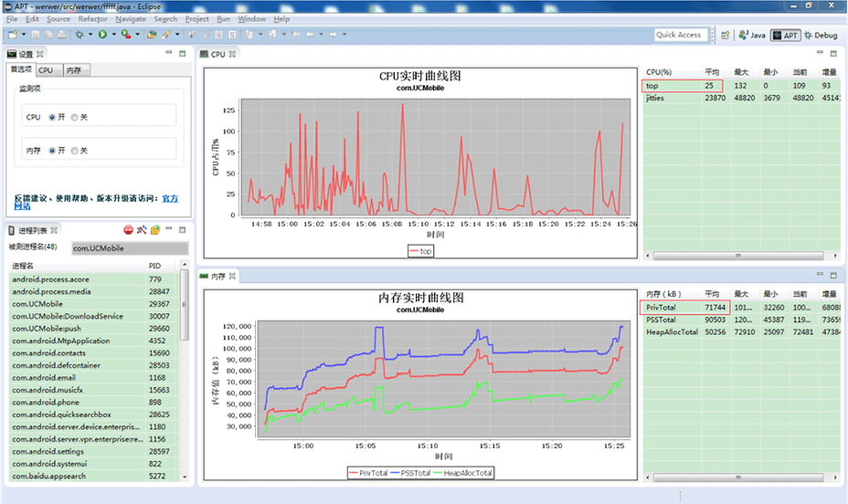Image resolution: width=848 pixels, height=504 pixels.
Task: Minimize the CPU view panel
Action: point(820,53)
